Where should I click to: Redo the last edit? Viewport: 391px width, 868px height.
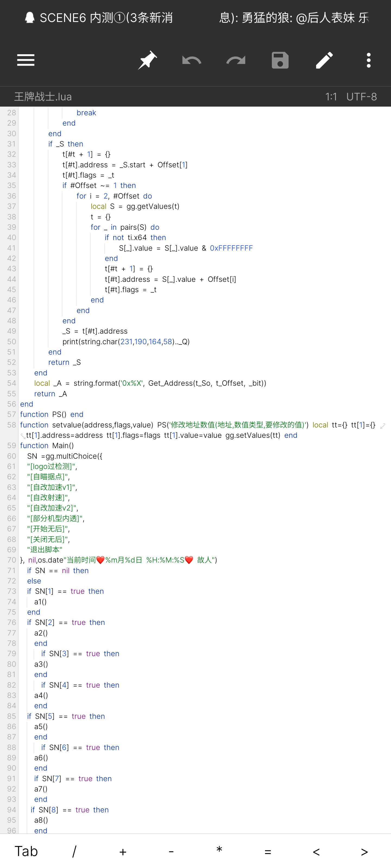click(x=236, y=60)
